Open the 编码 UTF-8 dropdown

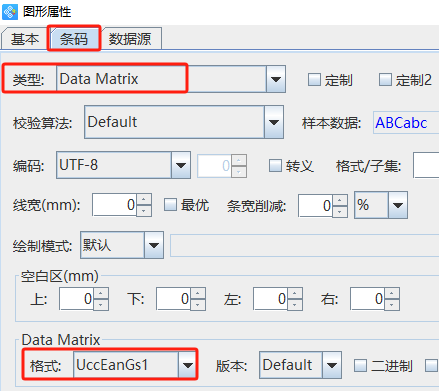tap(123, 165)
